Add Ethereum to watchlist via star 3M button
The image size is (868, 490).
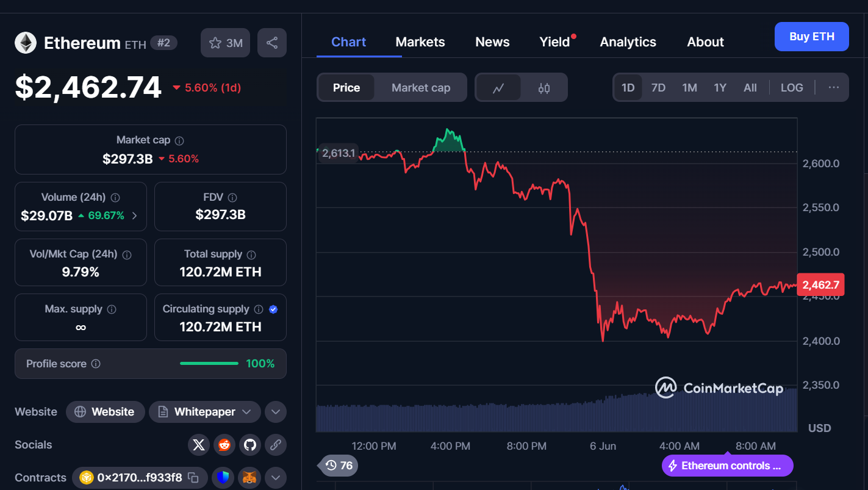(225, 43)
